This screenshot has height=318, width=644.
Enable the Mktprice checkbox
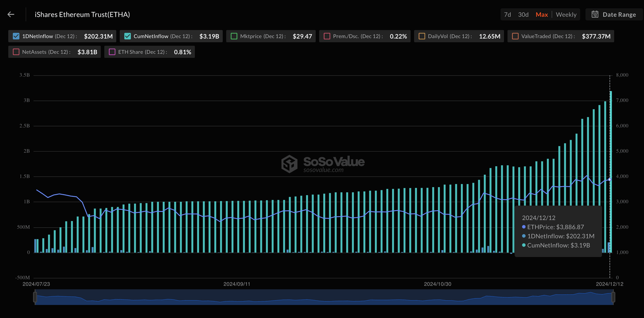234,36
